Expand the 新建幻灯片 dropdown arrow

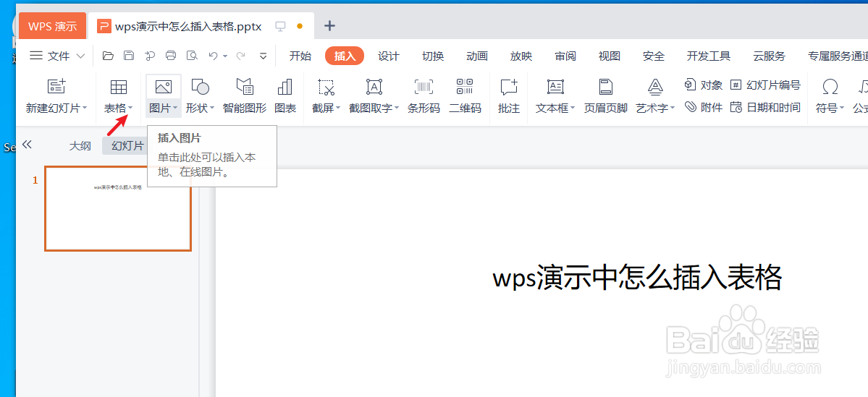click(x=85, y=108)
